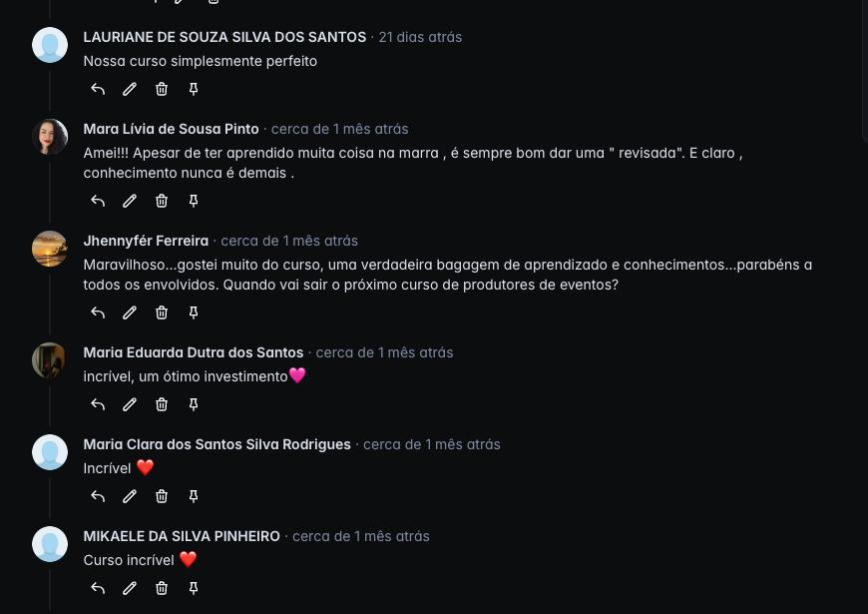Edit Maria Clara Rodrigues' comment

pos(130,496)
